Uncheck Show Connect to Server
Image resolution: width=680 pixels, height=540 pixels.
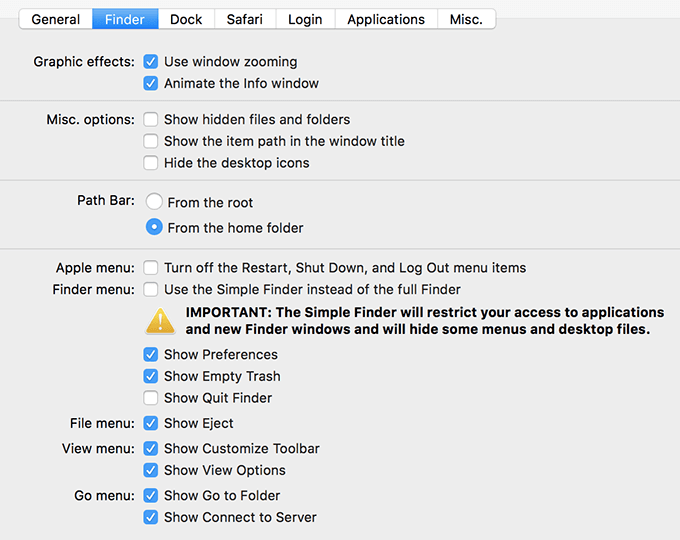[x=151, y=518]
